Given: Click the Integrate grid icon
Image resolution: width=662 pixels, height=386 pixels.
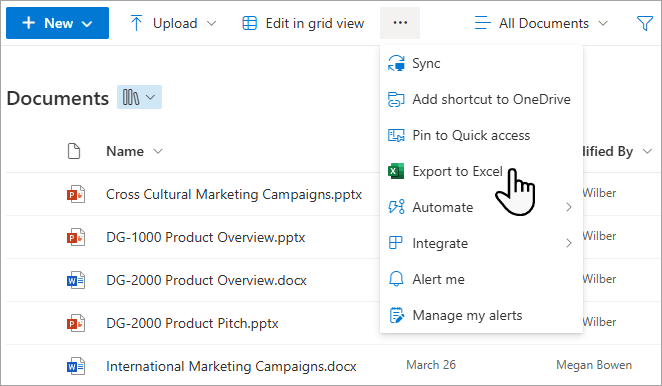Looking at the screenshot, I should tap(396, 243).
